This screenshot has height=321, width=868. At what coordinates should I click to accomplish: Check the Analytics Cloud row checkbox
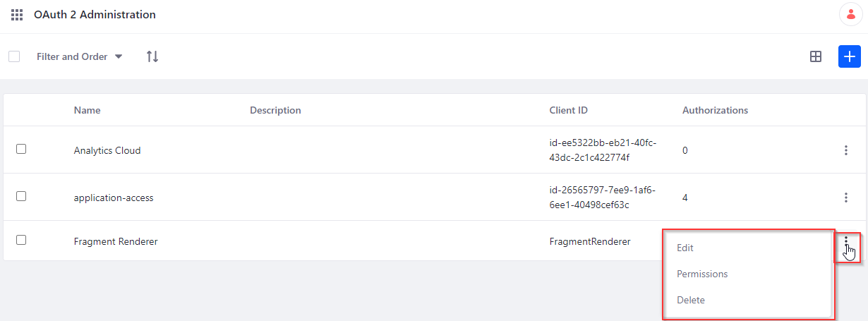click(x=21, y=150)
